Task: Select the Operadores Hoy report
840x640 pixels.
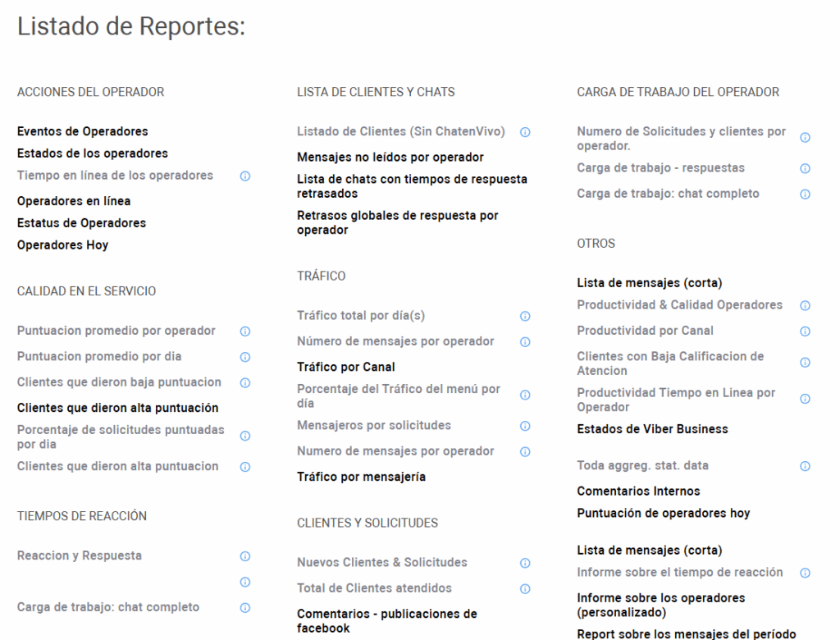Action: click(x=62, y=245)
